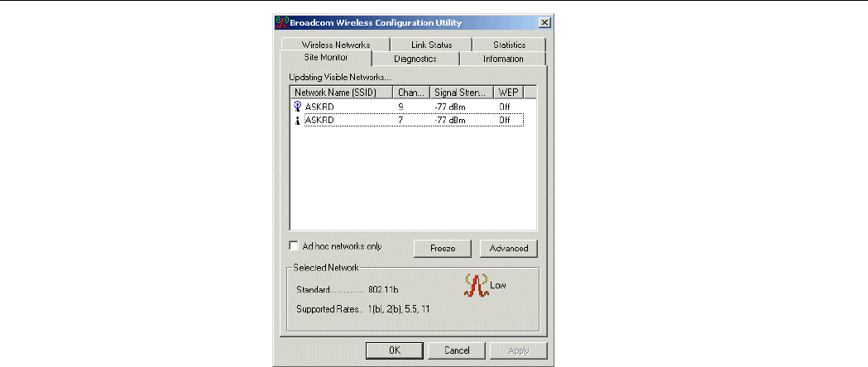Select the ASKRD network on channel 7
The width and height of the screenshot is (868, 367).
[408, 120]
